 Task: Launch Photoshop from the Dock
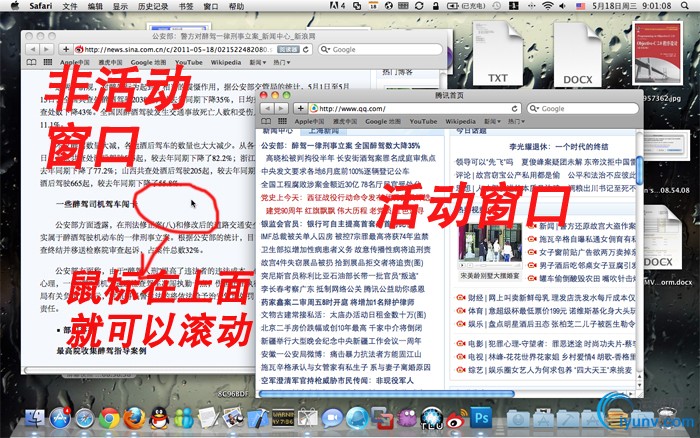pyautogui.click(x=481, y=418)
